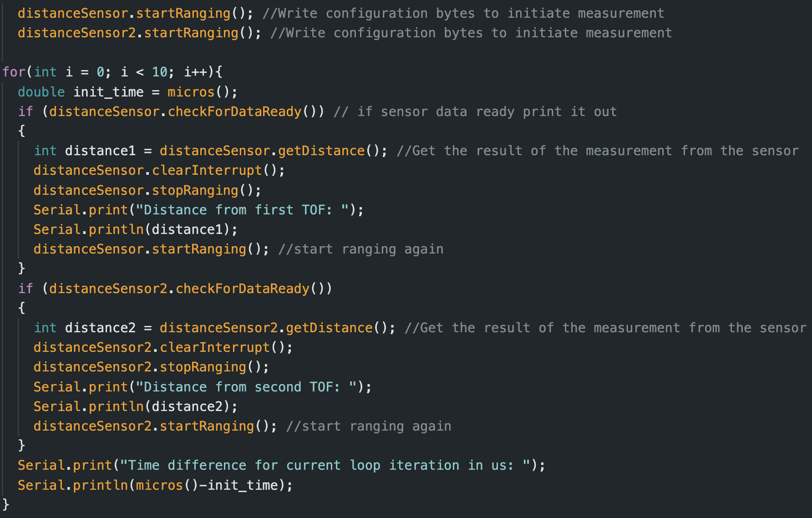The image size is (812, 518).
Task: Place cursor on the distance2 variable declaration
Action: tap(100, 328)
